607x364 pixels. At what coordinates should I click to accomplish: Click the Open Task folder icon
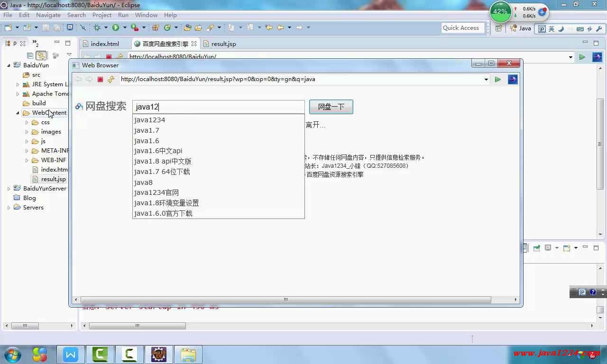[198, 27]
